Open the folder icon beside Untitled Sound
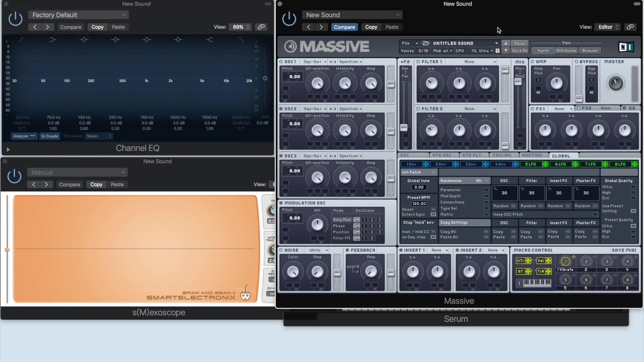Image resolution: width=644 pixels, height=362 pixels. pyautogui.click(x=426, y=43)
